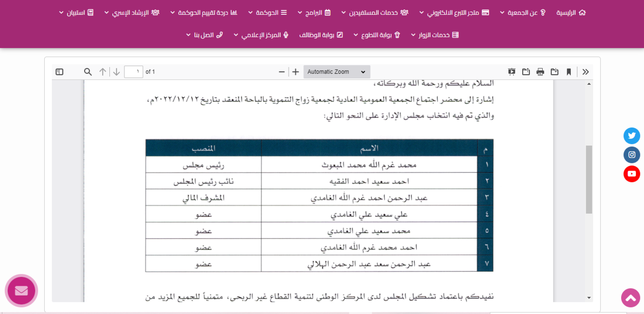Toggle the PDF viewer sidebar

59,72
